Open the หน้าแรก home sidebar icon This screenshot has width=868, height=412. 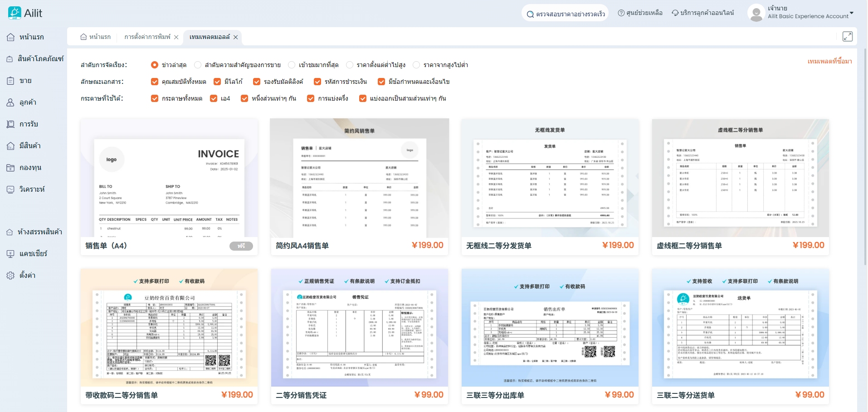coord(10,37)
